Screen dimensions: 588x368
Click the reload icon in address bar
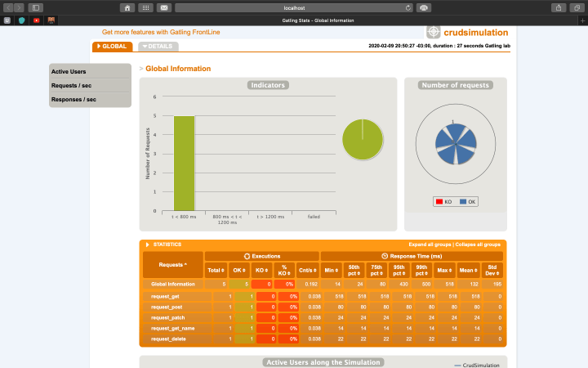pos(408,7)
